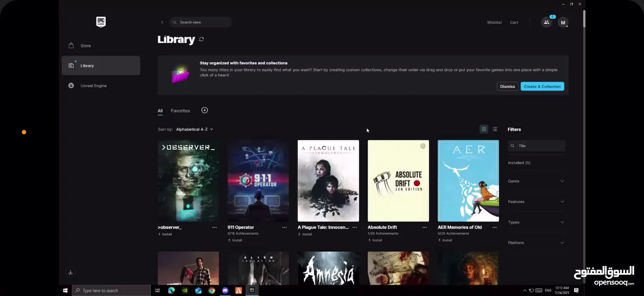Filter by Installed (5)

[x=519, y=163]
